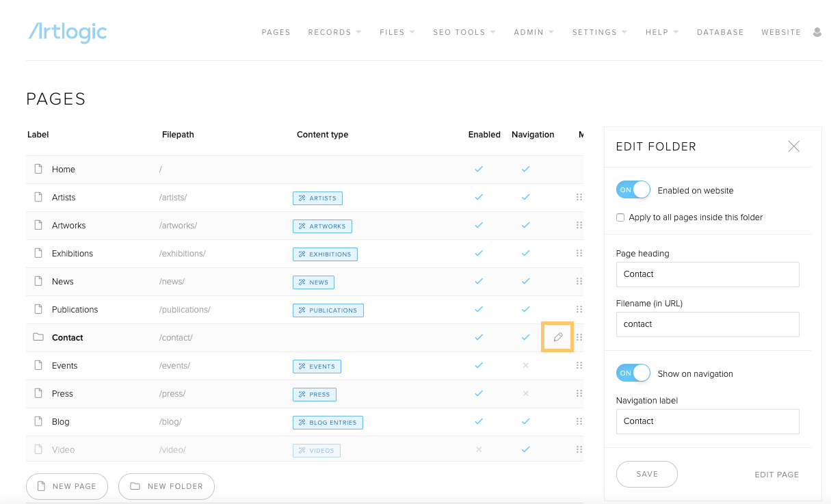Viewport: 831px width, 504px height.
Task: Click the Page heading input field
Action: coord(707,274)
